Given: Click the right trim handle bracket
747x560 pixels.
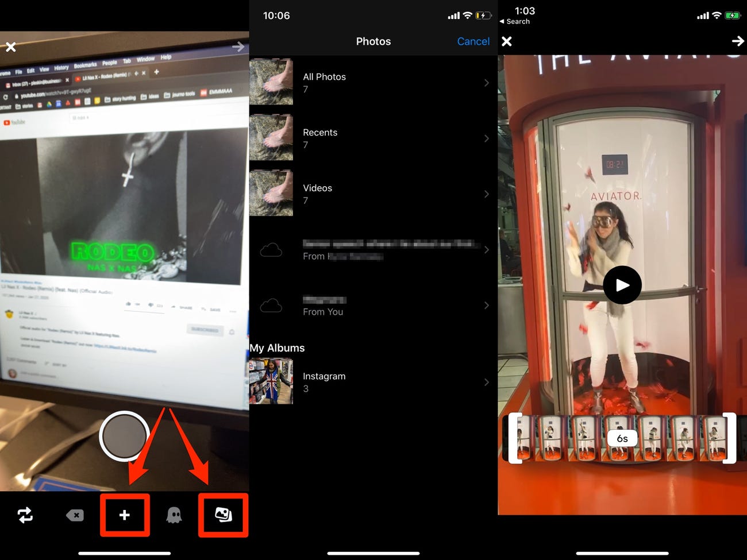Looking at the screenshot, I should point(730,438).
